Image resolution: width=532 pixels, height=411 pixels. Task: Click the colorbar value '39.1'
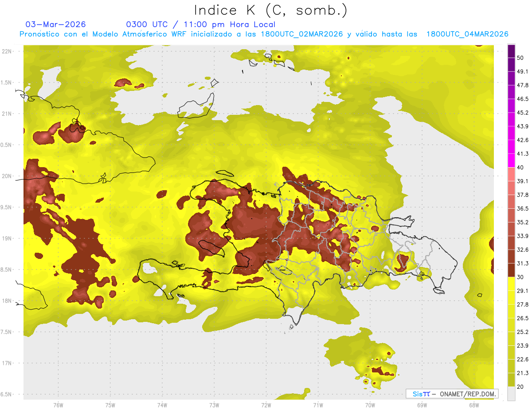click(x=522, y=181)
